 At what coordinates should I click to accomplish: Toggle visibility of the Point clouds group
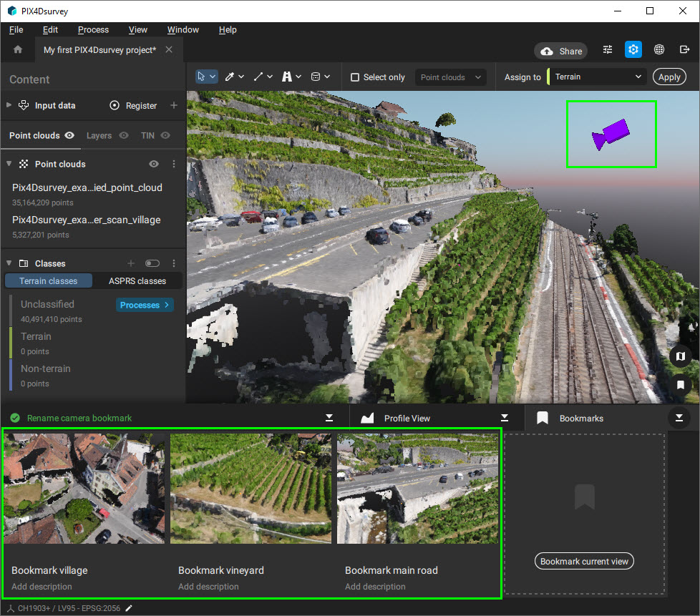point(153,164)
